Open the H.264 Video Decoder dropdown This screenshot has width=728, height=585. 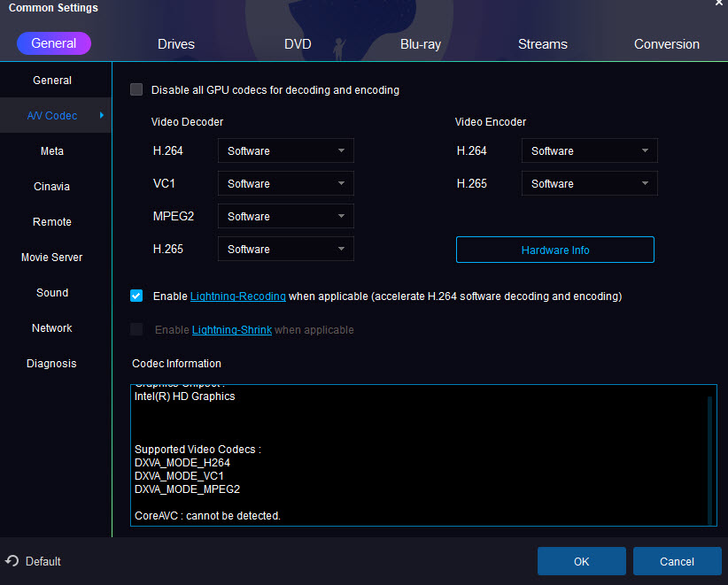pos(285,151)
